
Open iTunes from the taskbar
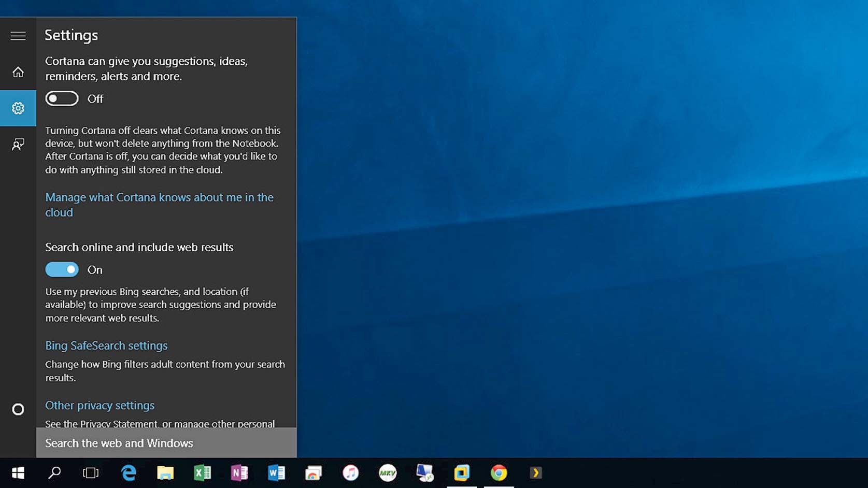tap(350, 473)
